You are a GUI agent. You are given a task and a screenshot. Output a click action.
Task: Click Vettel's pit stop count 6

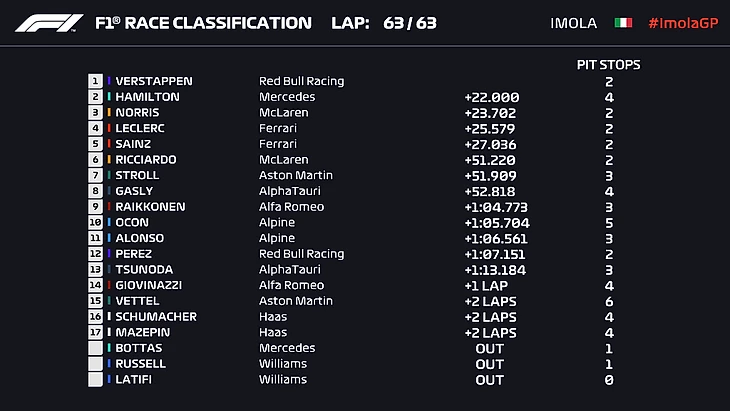coord(609,301)
